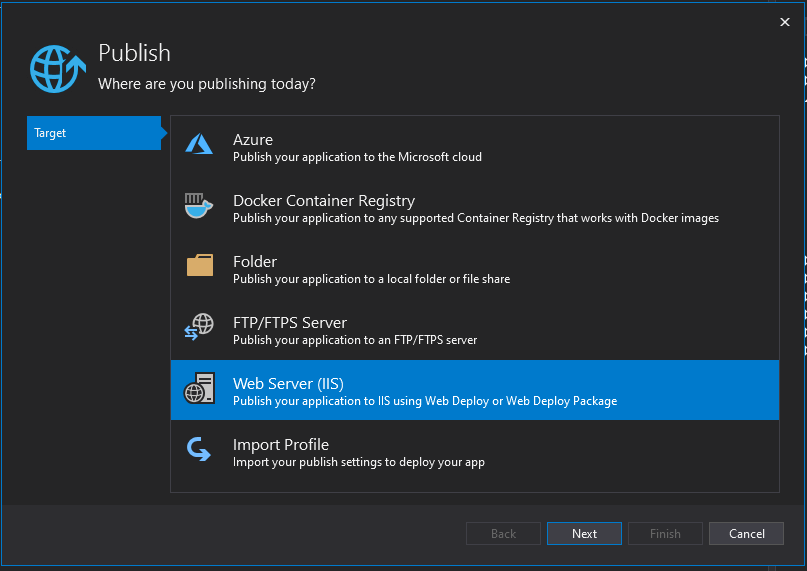807x571 pixels.
Task: Click the Docker whale icon
Action: 199,207
